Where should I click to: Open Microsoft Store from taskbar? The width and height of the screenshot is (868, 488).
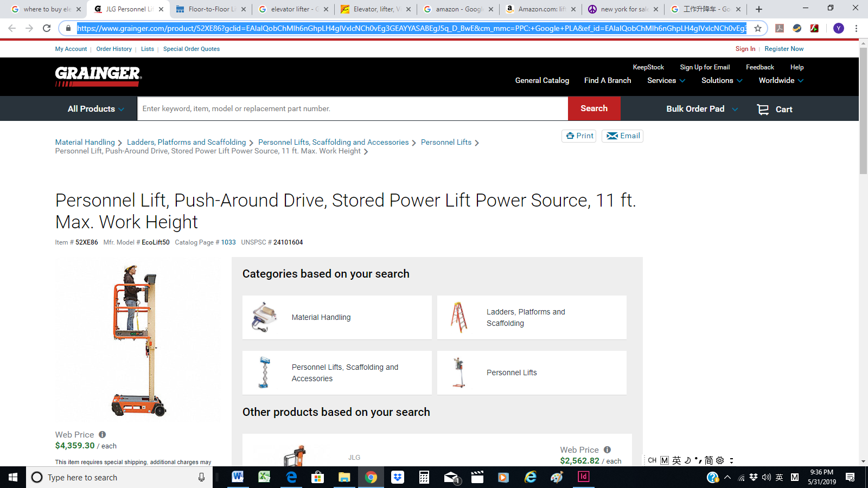pyautogui.click(x=318, y=477)
